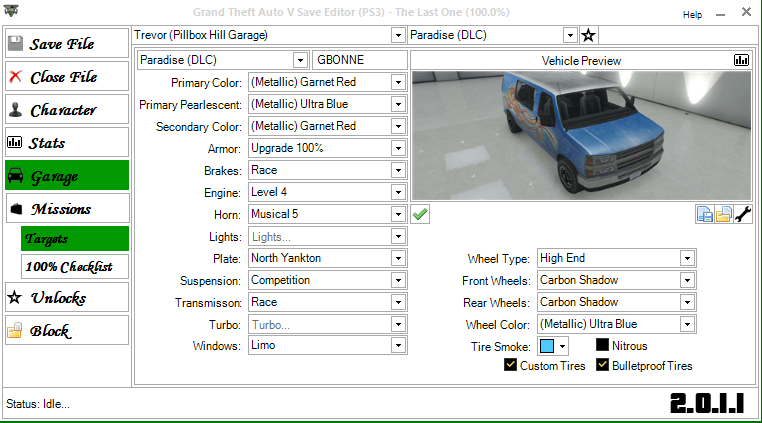This screenshot has height=423, width=762.
Task: Open the Unlocks section
Action: (x=67, y=297)
